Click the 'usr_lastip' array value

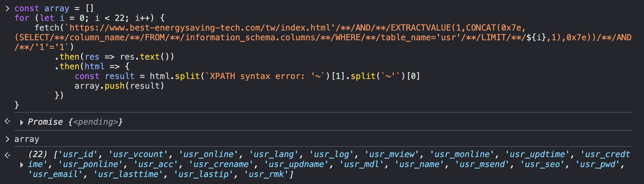[203, 174]
